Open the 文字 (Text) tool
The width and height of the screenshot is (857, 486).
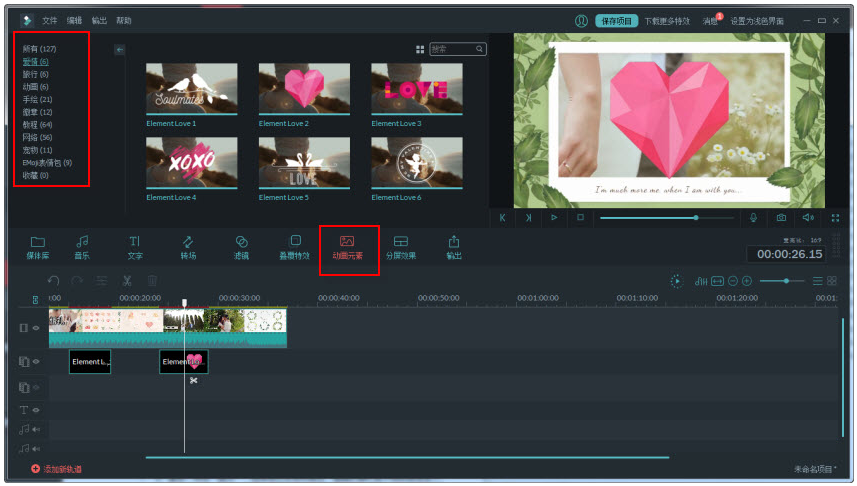(134, 246)
